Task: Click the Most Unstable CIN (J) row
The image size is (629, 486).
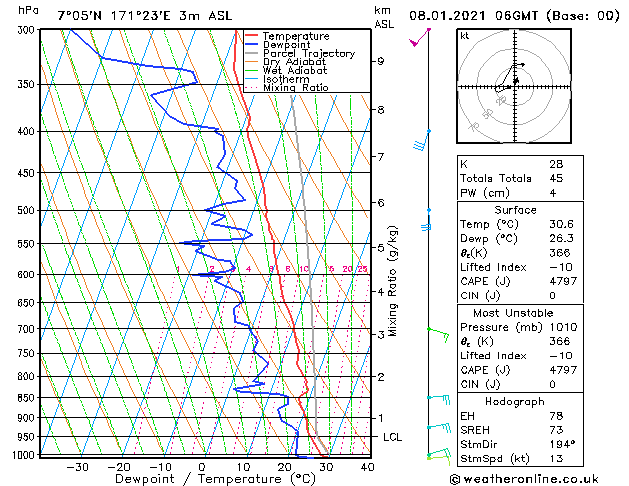Action: coord(520,384)
